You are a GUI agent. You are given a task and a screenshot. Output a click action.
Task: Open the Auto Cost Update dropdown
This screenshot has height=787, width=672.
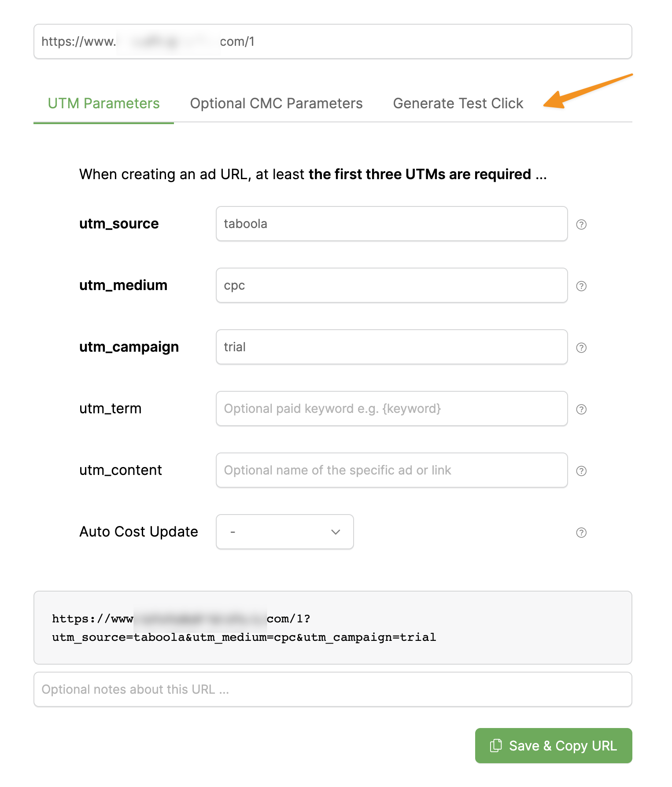click(284, 532)
